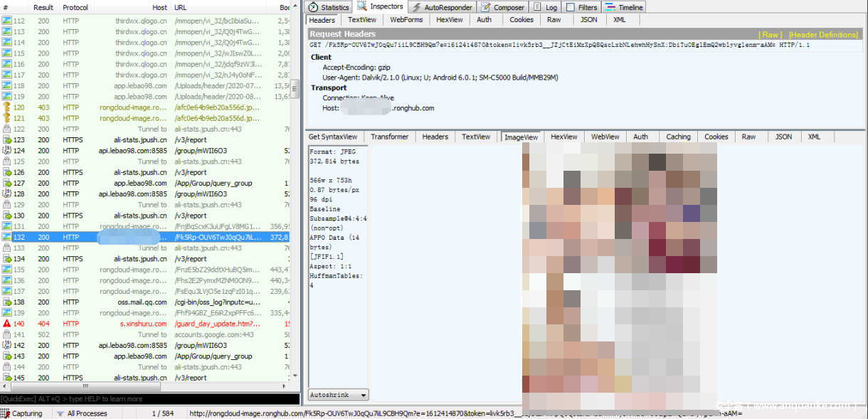Click the User-Agent Dalvik header line

[x=440, y=78]
